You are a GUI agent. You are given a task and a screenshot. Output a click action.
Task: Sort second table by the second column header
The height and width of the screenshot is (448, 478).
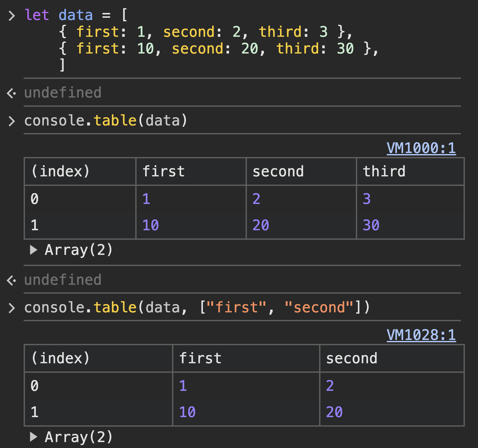click(392, 358)
